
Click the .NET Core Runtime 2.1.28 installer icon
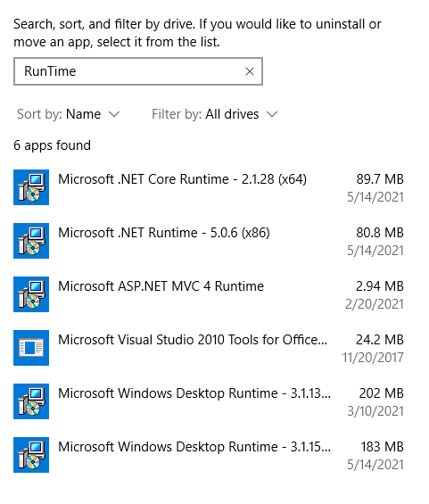point(31,187)
